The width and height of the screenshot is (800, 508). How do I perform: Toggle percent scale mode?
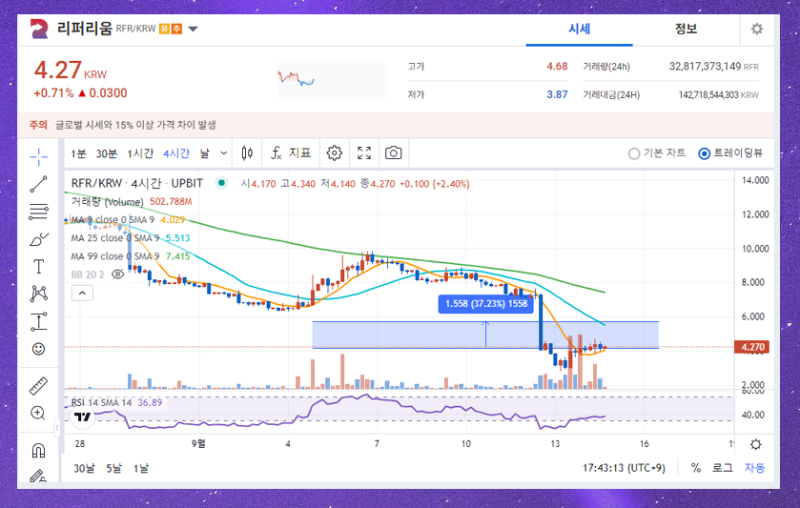pyautogui.click(x=695, y=468)
